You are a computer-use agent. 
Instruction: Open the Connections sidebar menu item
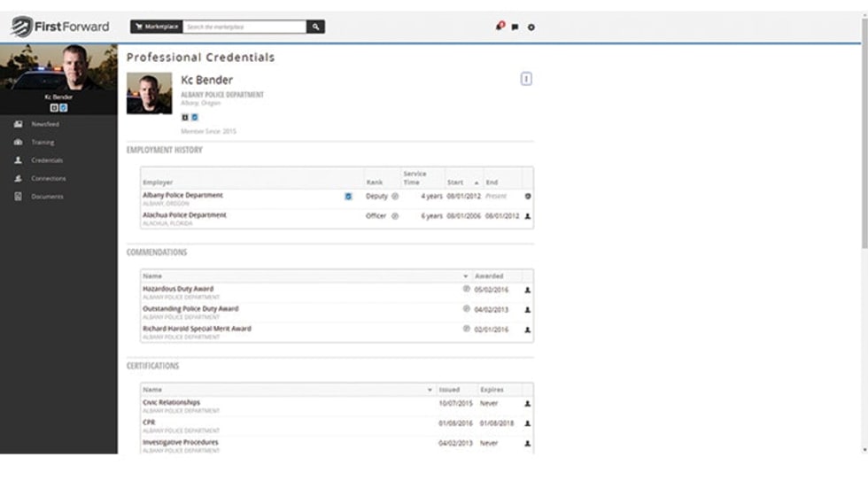point(48,179)
